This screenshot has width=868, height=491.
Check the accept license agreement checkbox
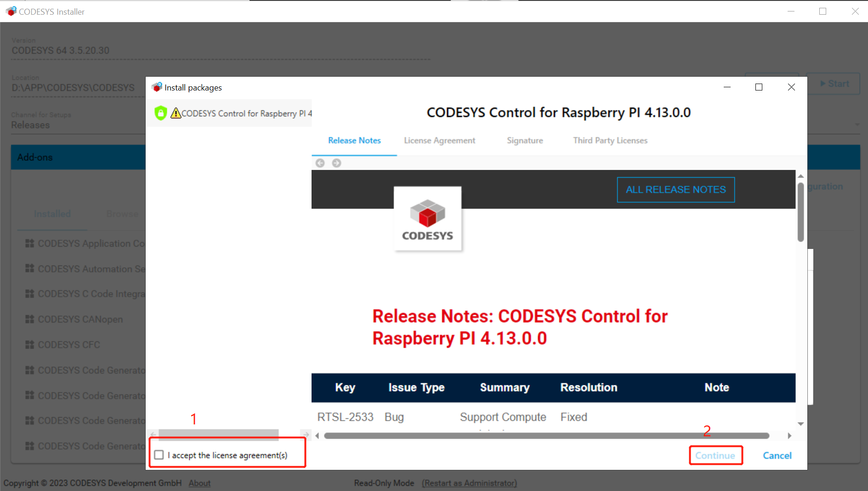(159, 455)
